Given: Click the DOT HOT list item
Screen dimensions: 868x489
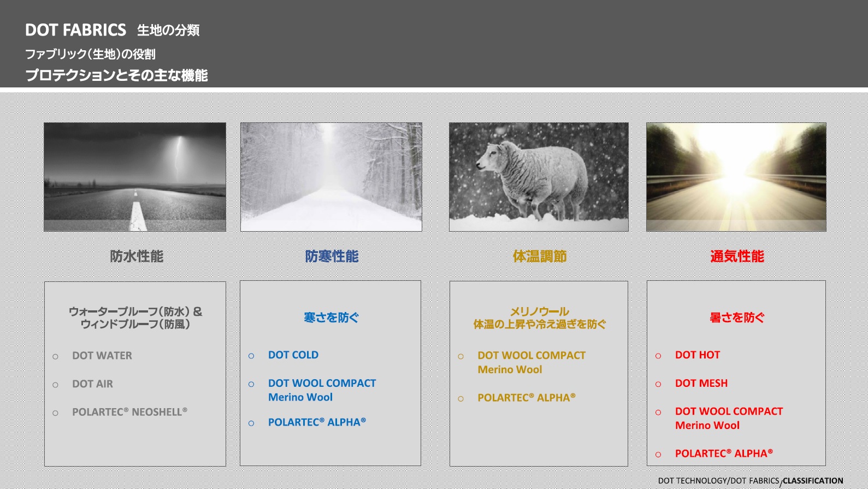Looking at the screenshot, I should pos(698,355).
